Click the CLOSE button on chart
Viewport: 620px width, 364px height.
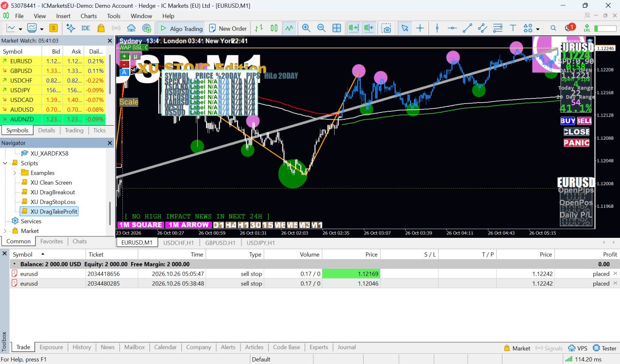[576, 131]
